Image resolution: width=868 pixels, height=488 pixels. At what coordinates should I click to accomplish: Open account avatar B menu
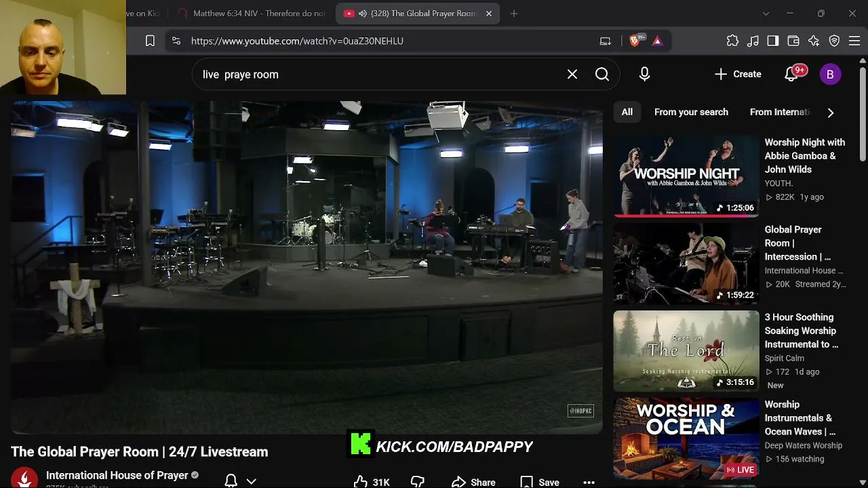830,75
